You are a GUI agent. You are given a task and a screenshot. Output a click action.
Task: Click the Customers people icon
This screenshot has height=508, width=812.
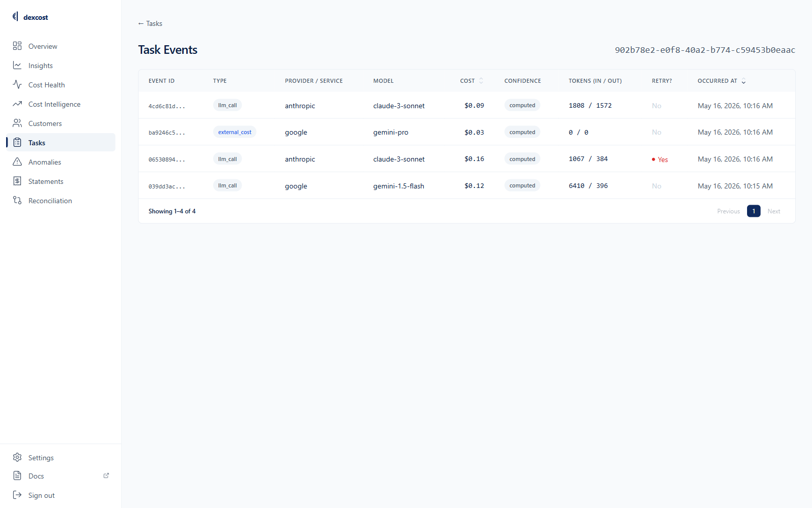point(17,123)
